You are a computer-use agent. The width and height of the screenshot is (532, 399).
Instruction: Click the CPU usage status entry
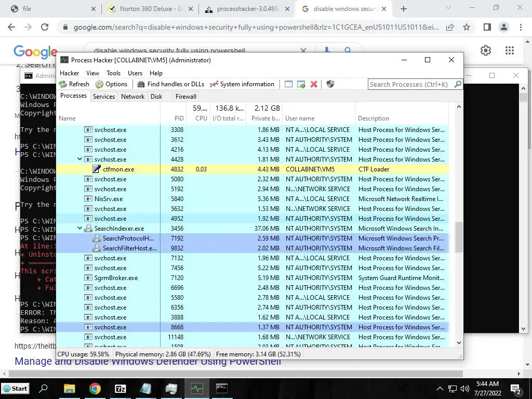84,354
